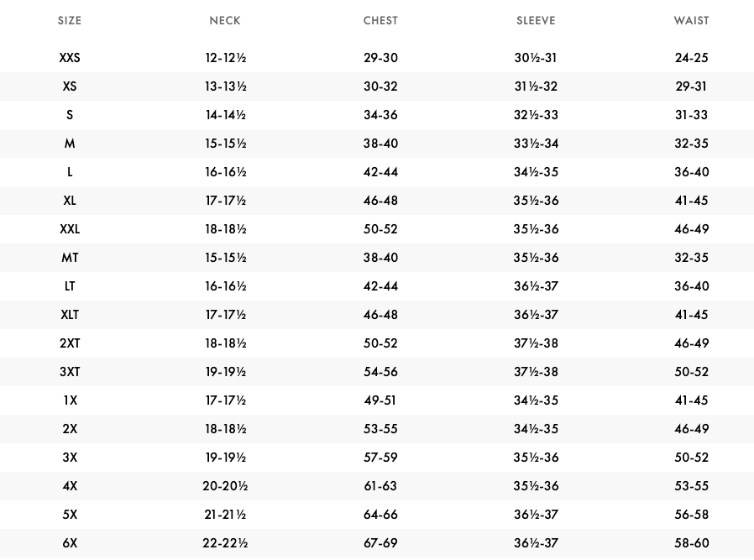Select the 24-25 waist value

coord(691,58)
